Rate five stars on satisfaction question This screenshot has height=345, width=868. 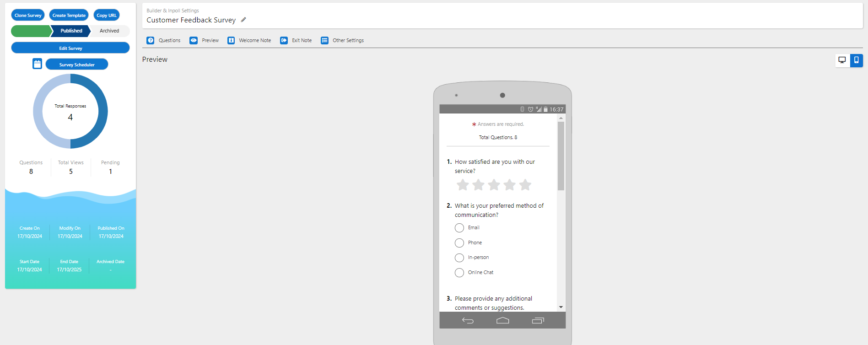[525, 185]
